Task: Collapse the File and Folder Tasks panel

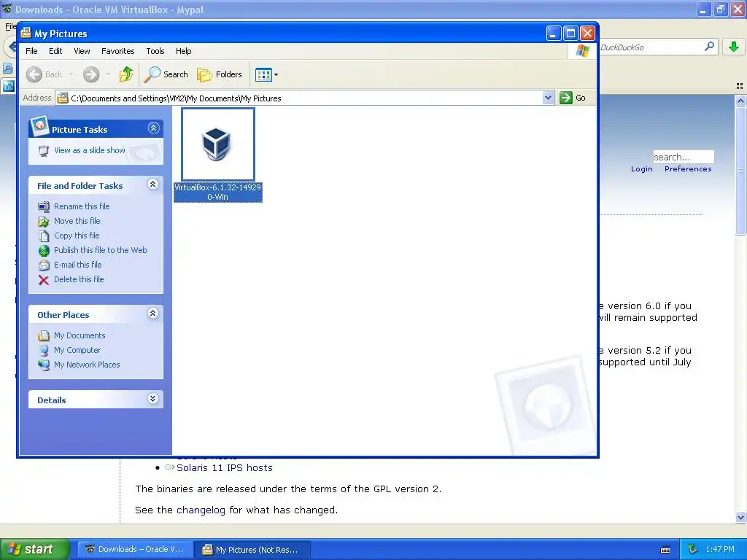Action: pyautogui.click(x=153, y=184)
